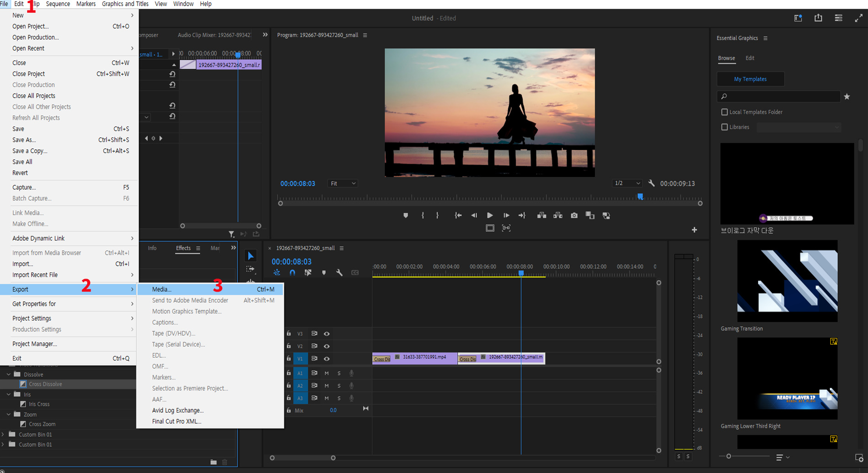Toggle V1 track eye visibility
Viewport: 868px width, 473px height.
coord(327,359)
